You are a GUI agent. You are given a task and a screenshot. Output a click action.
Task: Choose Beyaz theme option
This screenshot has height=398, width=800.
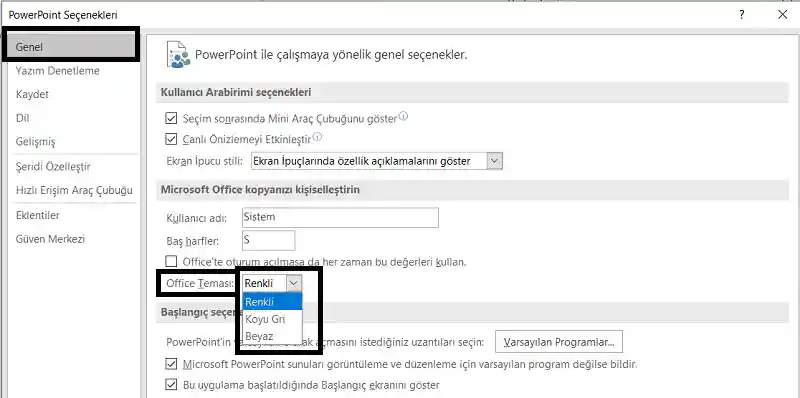pyautogui.click(x=272, y=336)
